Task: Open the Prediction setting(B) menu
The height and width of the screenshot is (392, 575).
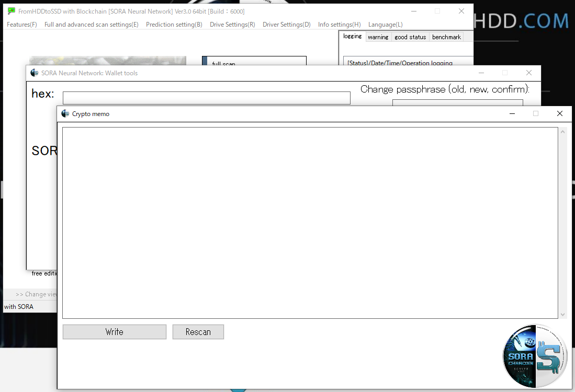Action: (x=174, y=25)
